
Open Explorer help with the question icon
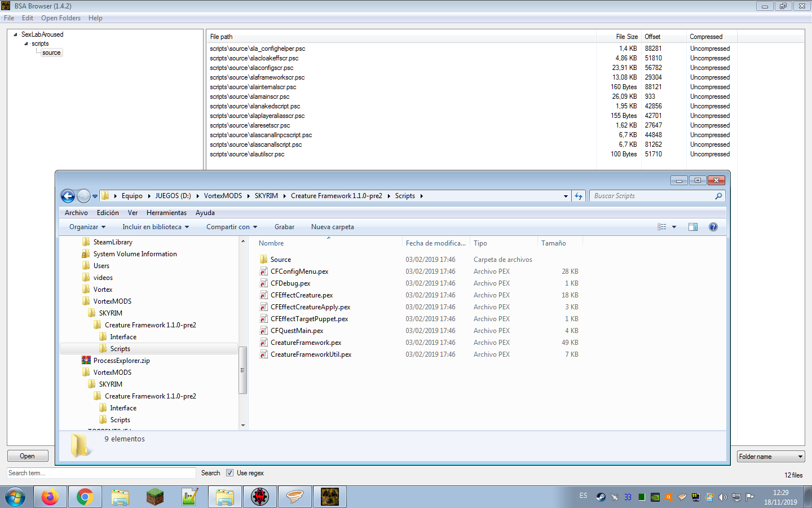(713, 227)
